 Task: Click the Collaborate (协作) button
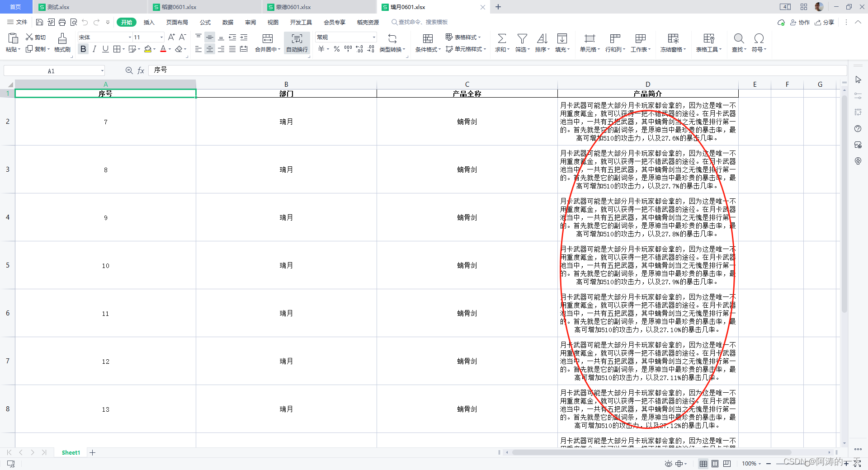pos(800,22)
